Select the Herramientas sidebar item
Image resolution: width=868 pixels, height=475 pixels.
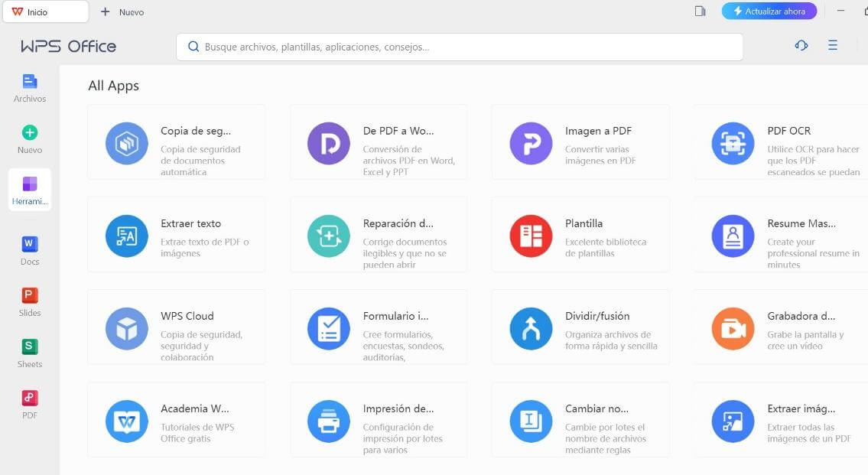click(30, 190)
